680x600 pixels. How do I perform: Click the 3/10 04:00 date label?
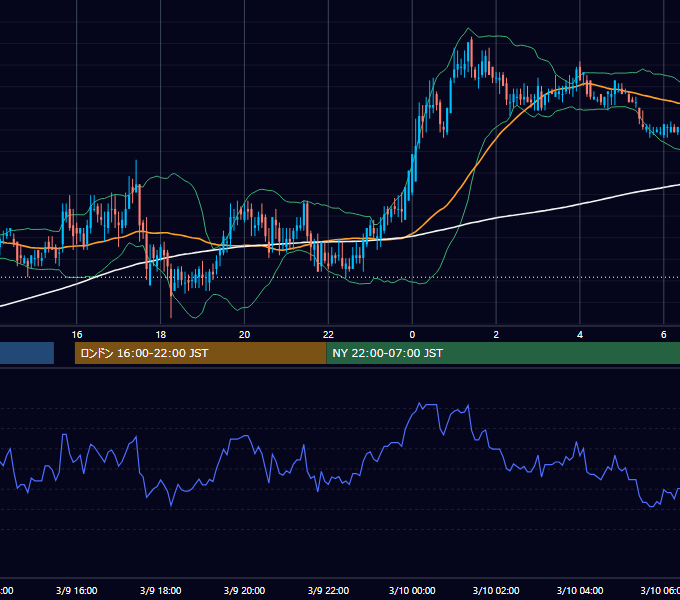click(580, 590)
